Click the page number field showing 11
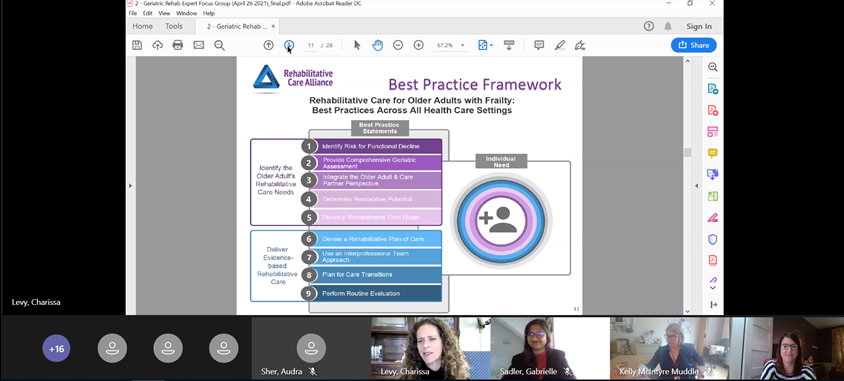 311,45
